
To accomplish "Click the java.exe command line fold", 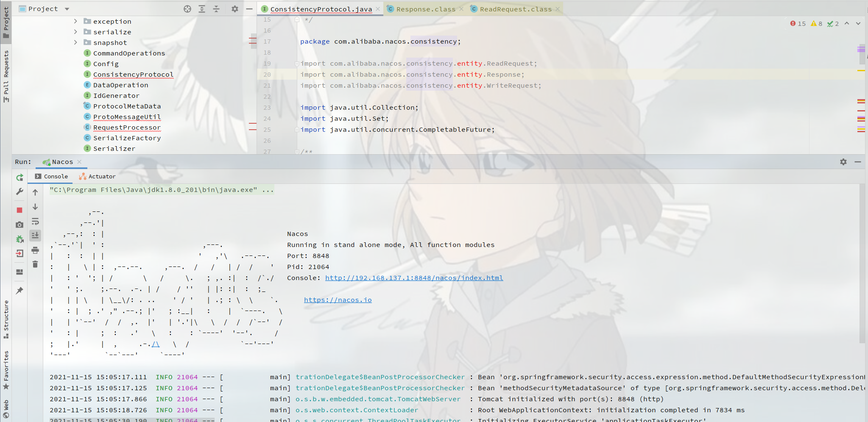I will pos(161,190).
